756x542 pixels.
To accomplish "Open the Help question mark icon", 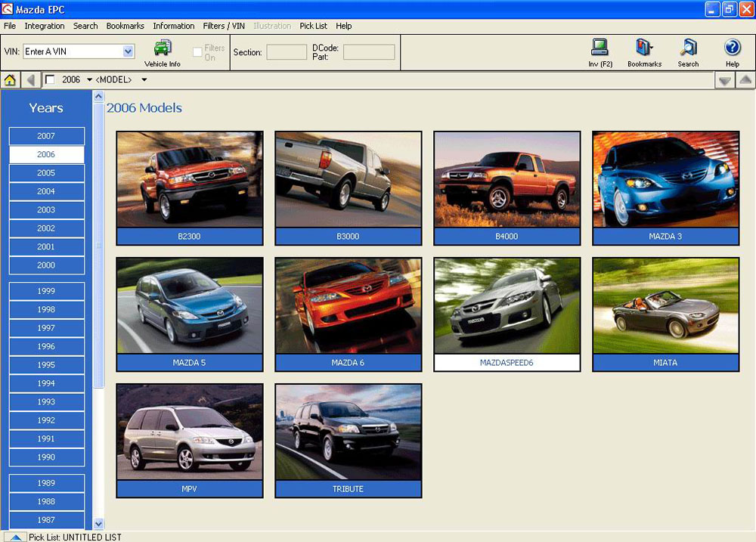I will [732, 49].
